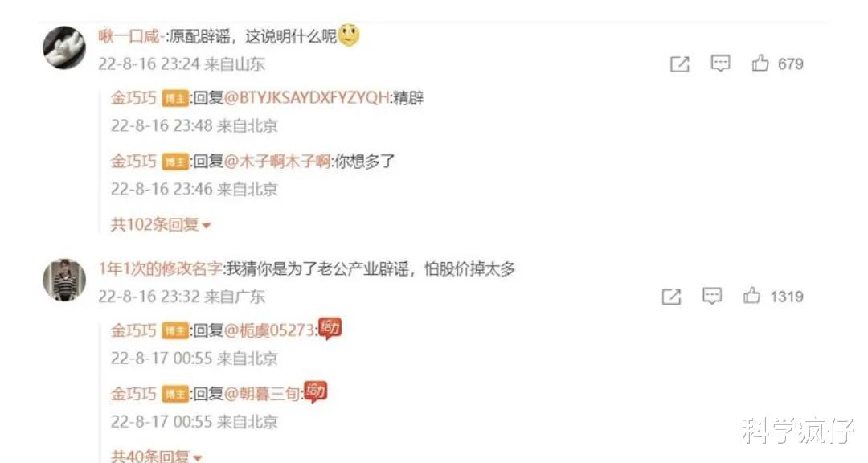Click the thinking emoji in the first comment

[348, 35]
